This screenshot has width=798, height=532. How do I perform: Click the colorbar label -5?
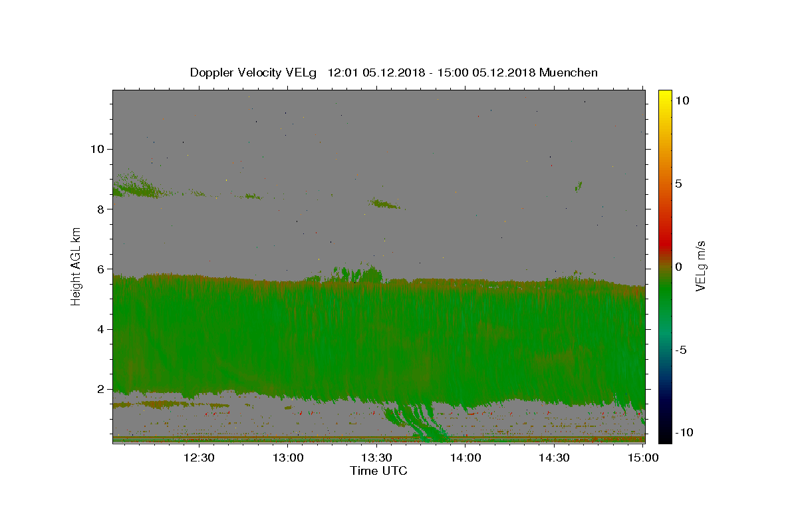(681, 350)
